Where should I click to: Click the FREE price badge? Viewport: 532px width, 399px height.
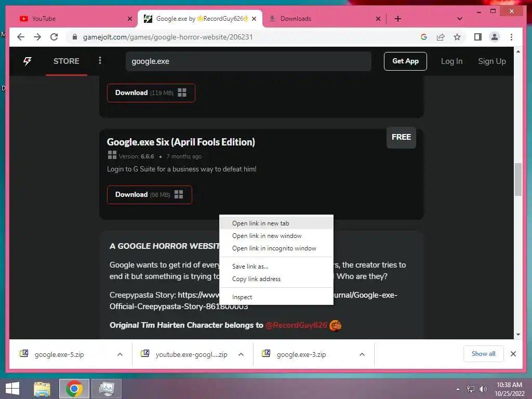(401, 137)
